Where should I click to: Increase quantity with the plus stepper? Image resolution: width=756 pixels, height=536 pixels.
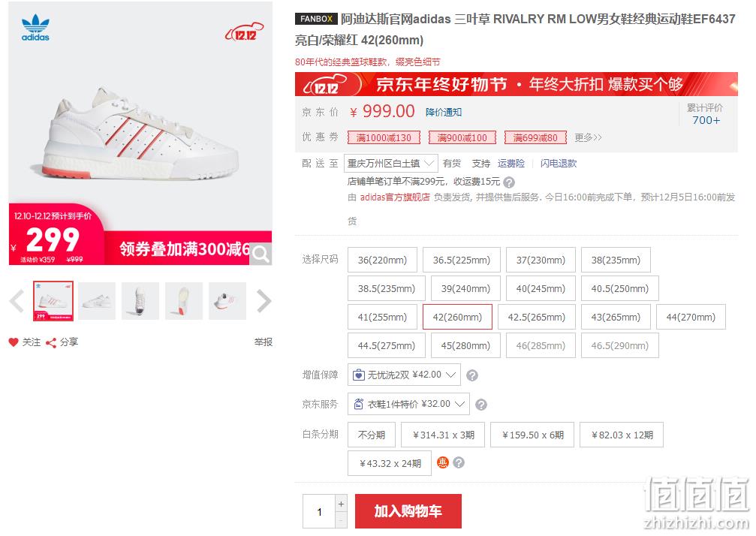point(341,504)
